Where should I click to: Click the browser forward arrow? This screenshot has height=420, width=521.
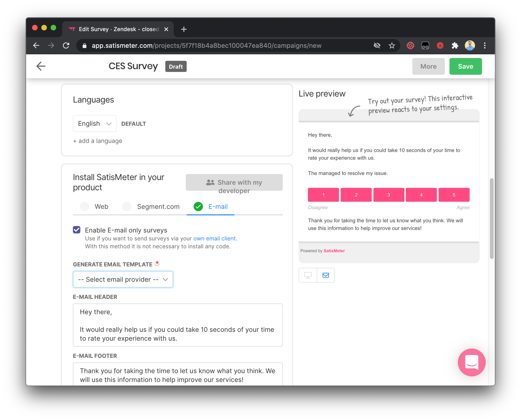click(51, 45)
